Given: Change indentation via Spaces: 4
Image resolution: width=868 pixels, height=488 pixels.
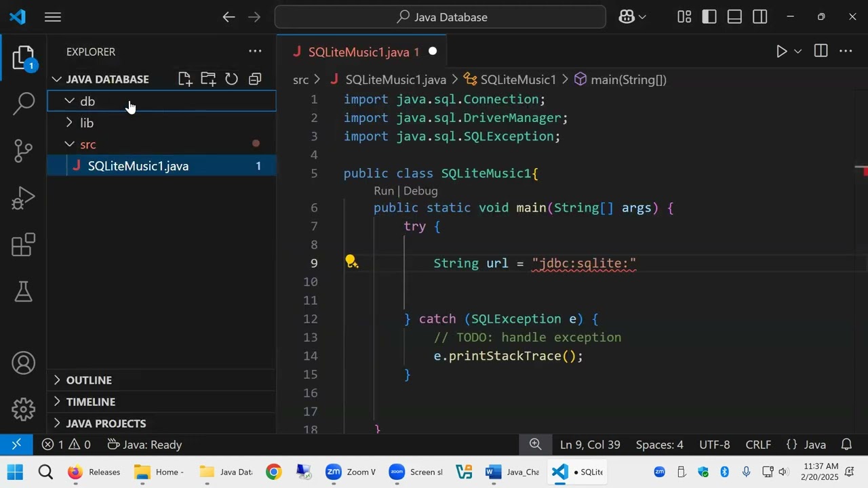Looking at the screenshot, I should (660, 445).
